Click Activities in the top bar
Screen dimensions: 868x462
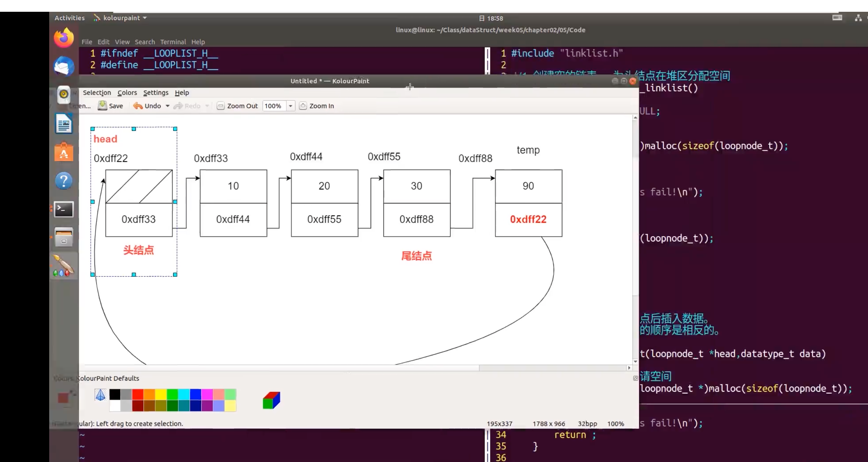tap(70, 18)
